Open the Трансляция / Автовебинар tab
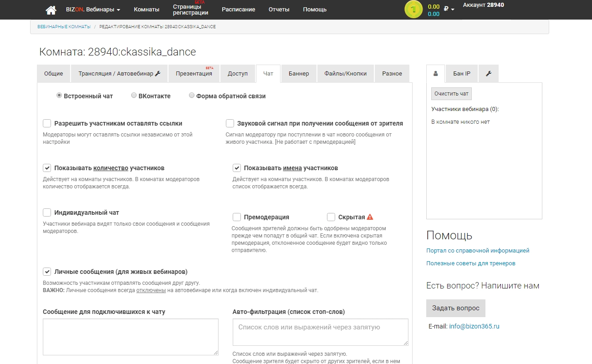 tap(119, 74)
